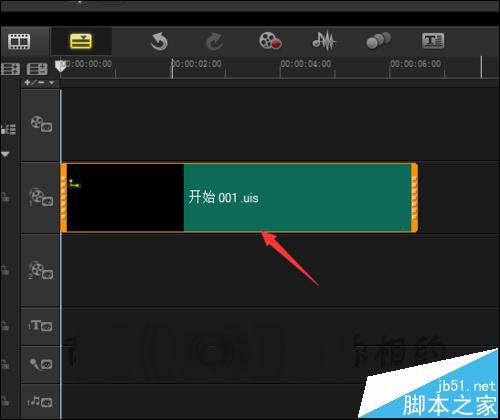Toggle ripple editing lock for Overlay Track 1
This screenshot has width=500, height=420.
click(5, 197)
